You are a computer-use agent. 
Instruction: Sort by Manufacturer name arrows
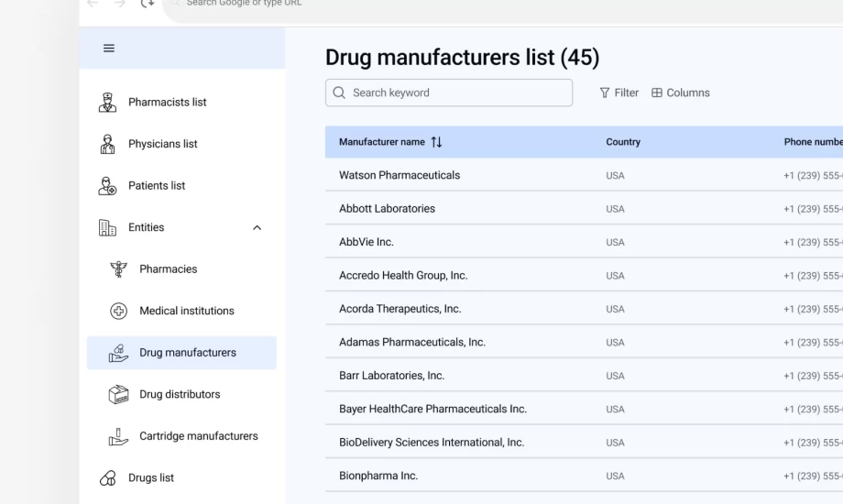tap(436, 142)
